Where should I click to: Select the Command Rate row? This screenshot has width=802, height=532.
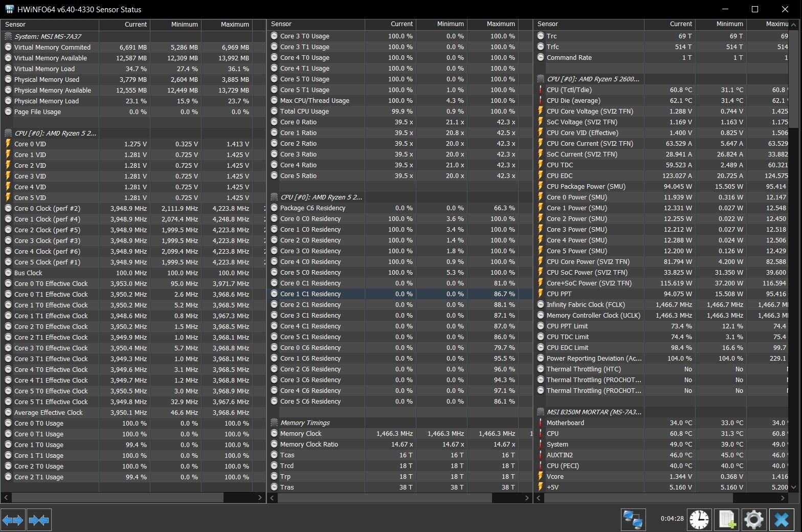[661, 57]
